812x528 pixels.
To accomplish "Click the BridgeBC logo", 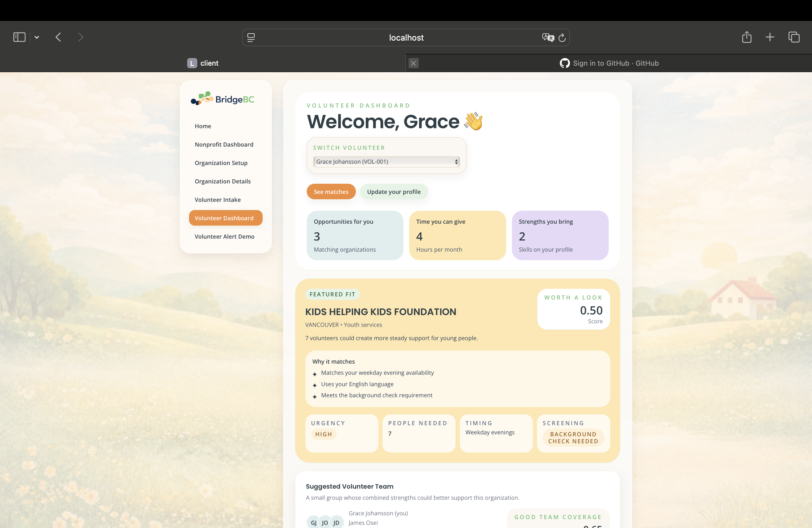I will (222, 99).
